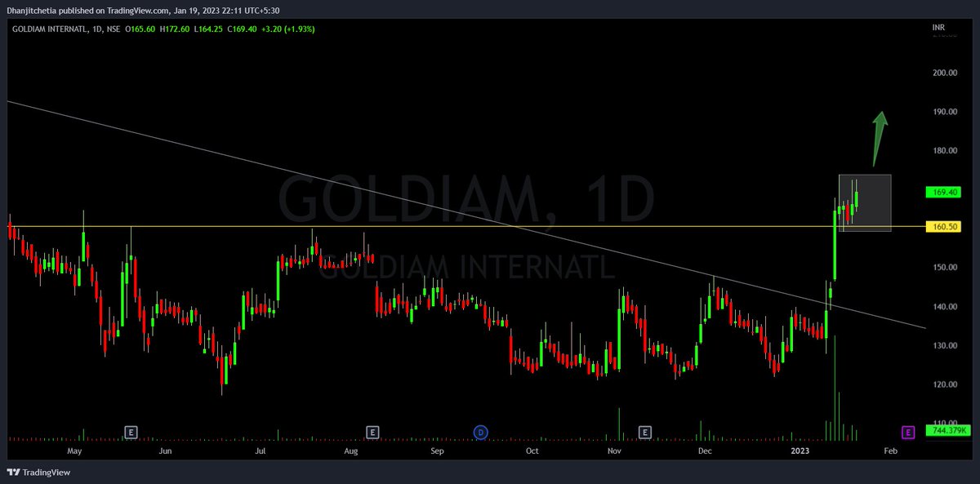The width and height of the screenshot is (980, 484).
Task: Click the H172.60 high value
Action: [173, 29]
